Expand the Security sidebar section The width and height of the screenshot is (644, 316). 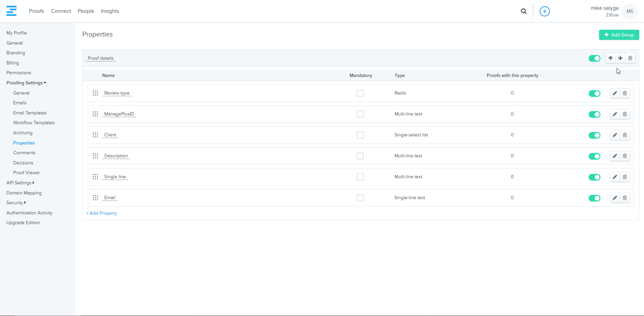coord(16,203)
